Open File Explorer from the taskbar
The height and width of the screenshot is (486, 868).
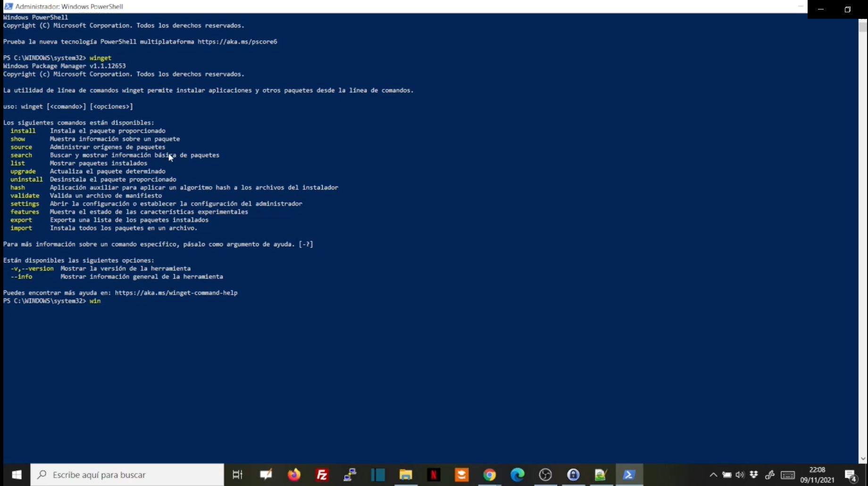(406, 475)
